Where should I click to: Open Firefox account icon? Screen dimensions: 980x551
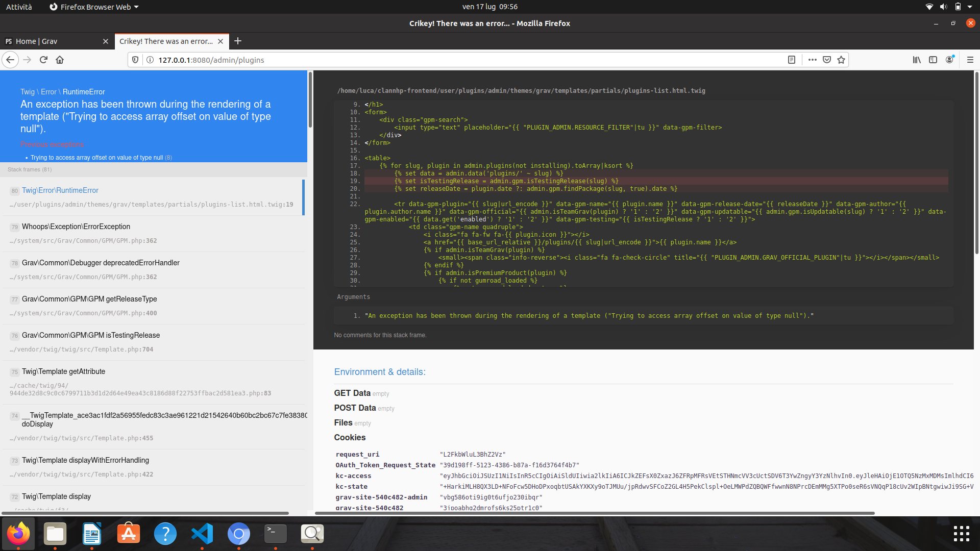tap(950, 60)
